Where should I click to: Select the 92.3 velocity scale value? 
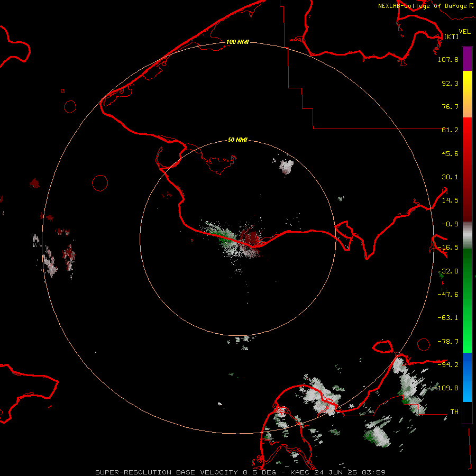[x=450, y=83]
